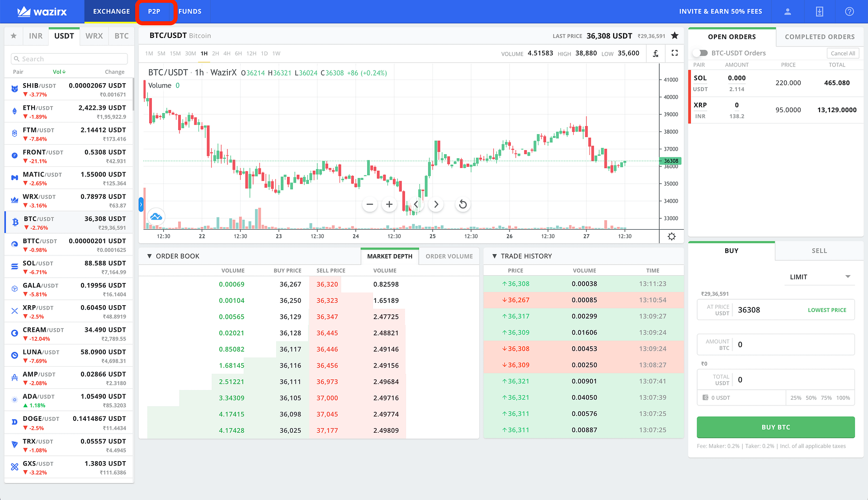
Task: Open the user profile icon
Action: pyautogui.click(x=788, y=11)
